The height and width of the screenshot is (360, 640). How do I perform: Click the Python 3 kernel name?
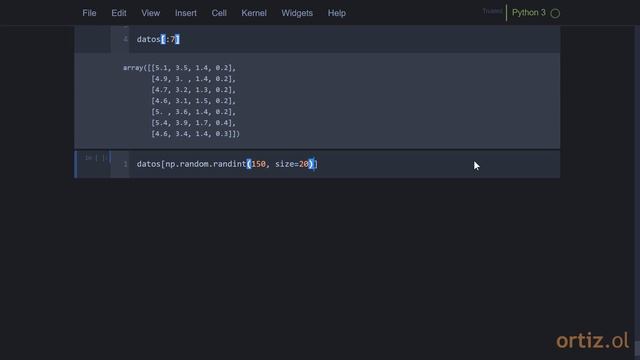pyautogui.click(x=529, y=13)
